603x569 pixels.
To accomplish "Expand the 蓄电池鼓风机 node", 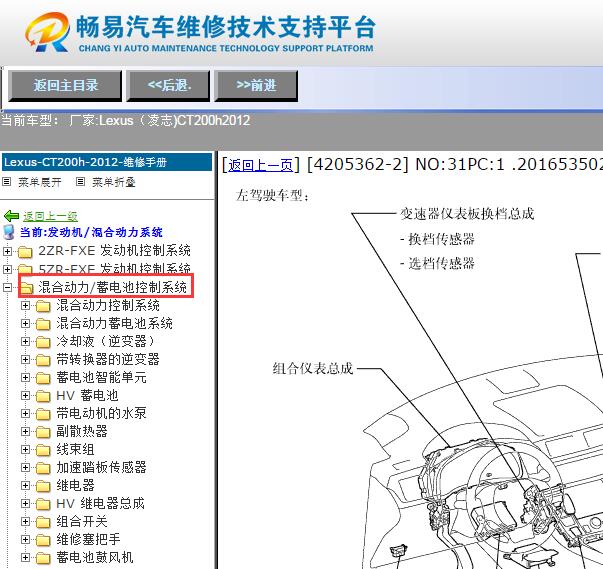I will click(x=25, y=557).
